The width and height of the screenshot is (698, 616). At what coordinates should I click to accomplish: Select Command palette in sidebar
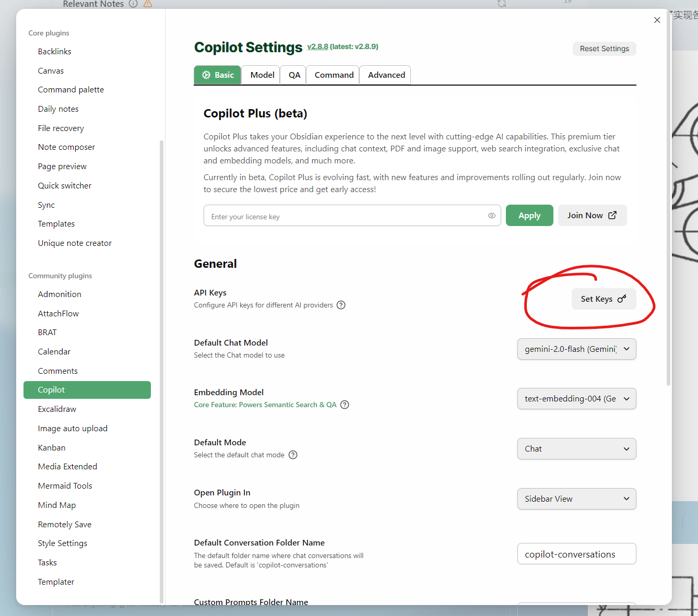click(x=87, y=89)
